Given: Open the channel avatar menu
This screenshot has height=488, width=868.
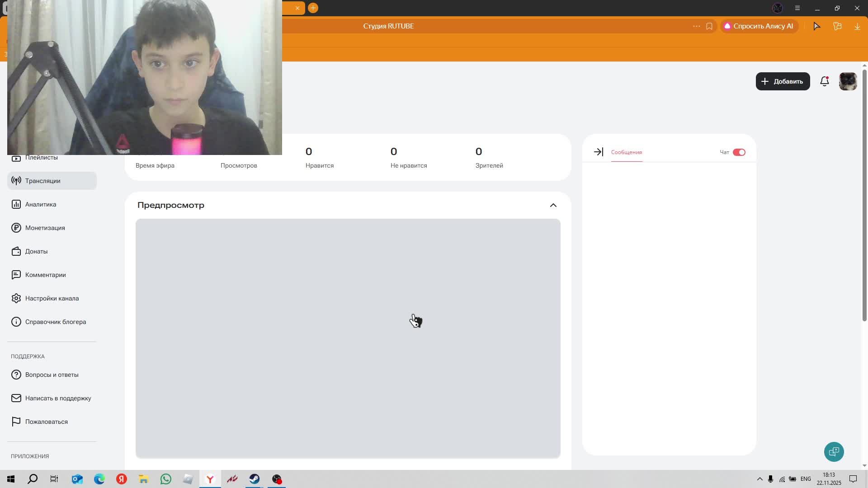Looking at the screenshot, I should coord(848,81).
